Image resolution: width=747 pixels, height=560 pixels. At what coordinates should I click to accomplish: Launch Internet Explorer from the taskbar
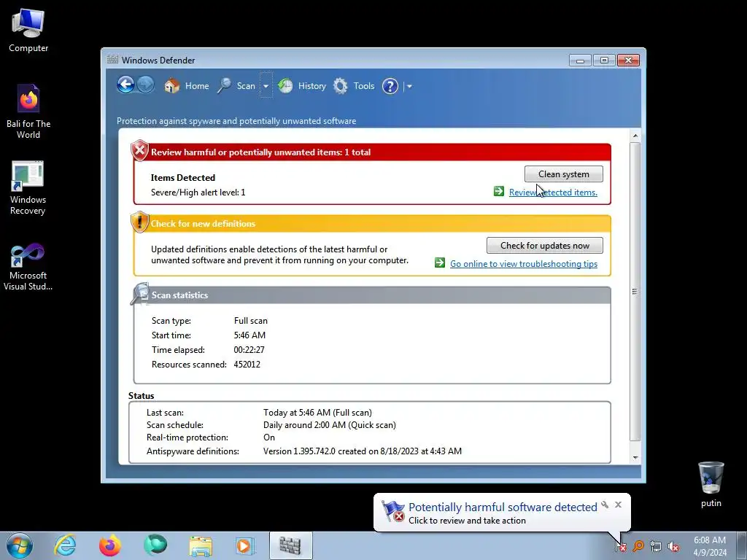tap(65, 545)
